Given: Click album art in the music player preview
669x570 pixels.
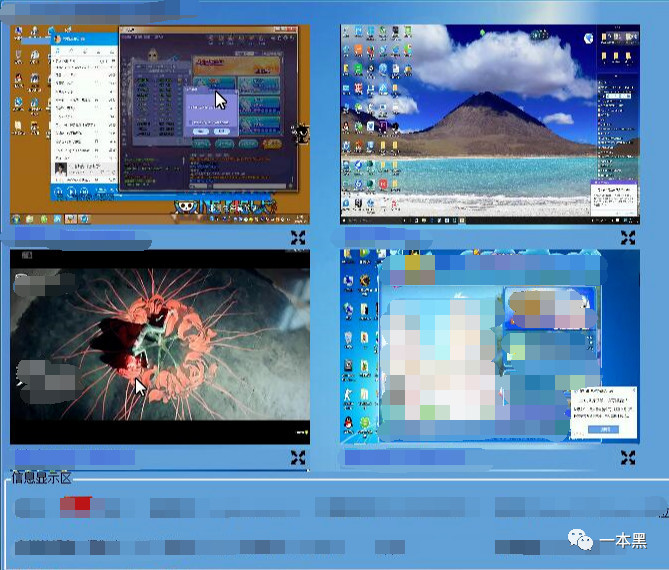Looking at the screenshot, I should click(x=61, y=169).
